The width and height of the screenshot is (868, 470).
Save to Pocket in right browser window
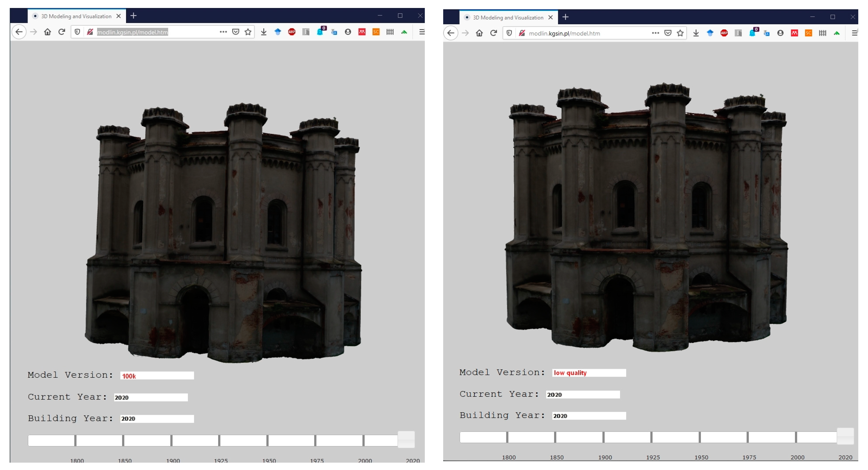668,33
